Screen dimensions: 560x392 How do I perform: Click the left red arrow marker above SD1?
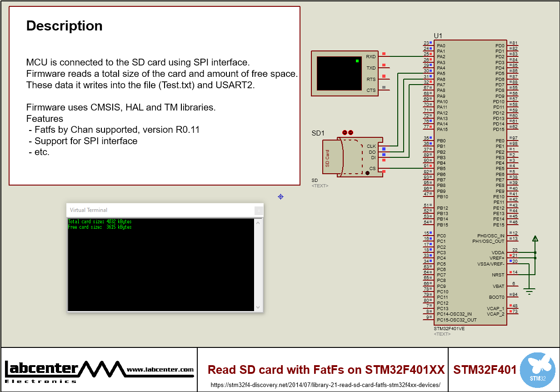[344, 132]
